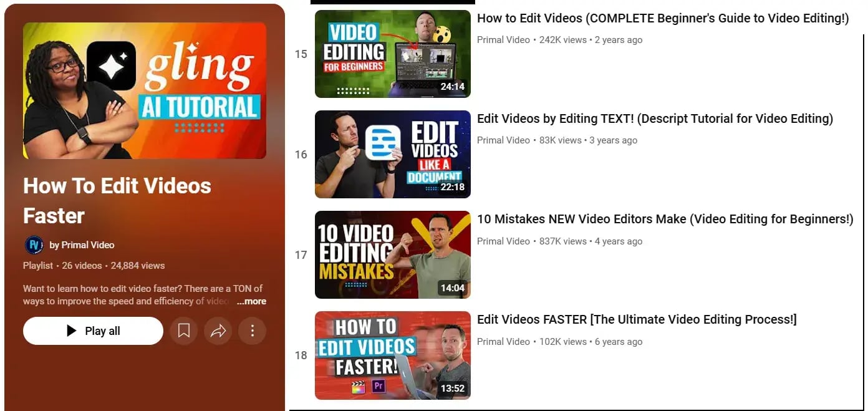Save the playlist with the bookmark icon
Viewport: 868px width, 411px height.
184,331
